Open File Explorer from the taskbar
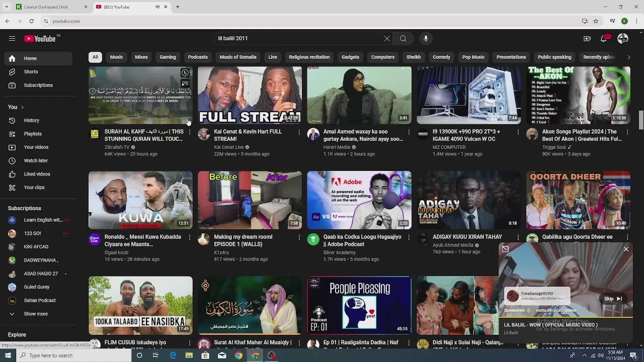The width and height of the screenshot is (644, 362). tap(189, 355)
